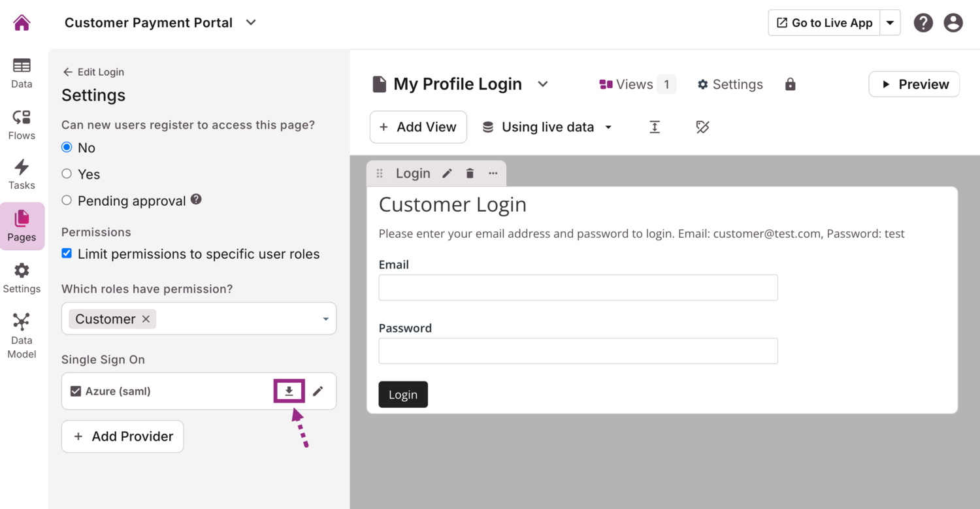Viewport: 980px width, 509px height.
Task: Click the pencil icon on Login view
Action: coord(447,173)
